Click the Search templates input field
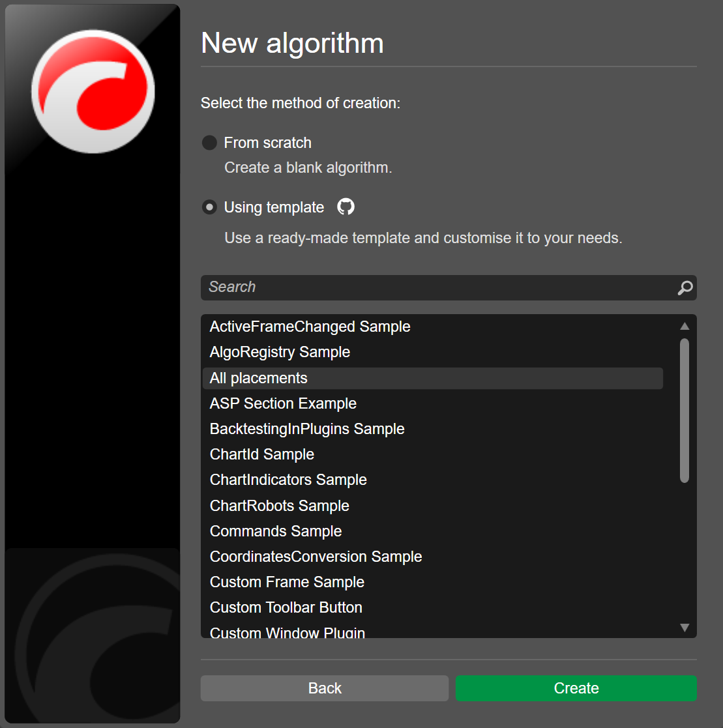Screen dimensions: 723x728 (437, 287)
